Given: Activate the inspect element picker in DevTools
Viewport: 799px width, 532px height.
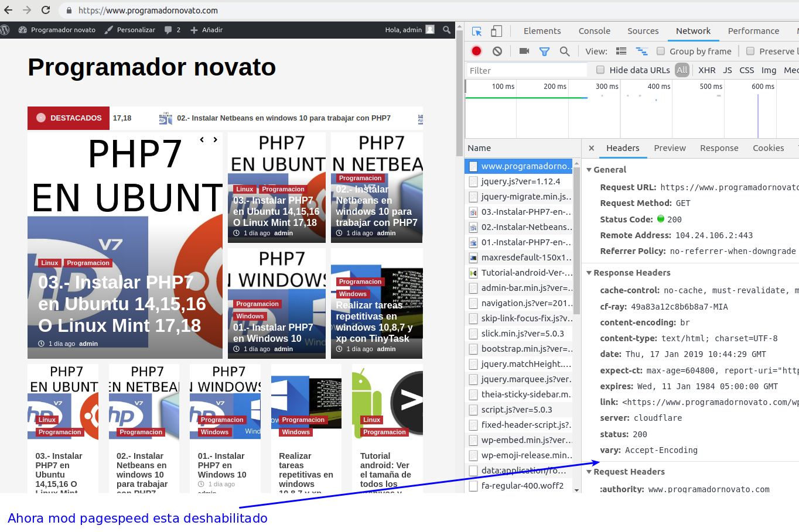Looking at the screenshot, I should coord(477,31).
